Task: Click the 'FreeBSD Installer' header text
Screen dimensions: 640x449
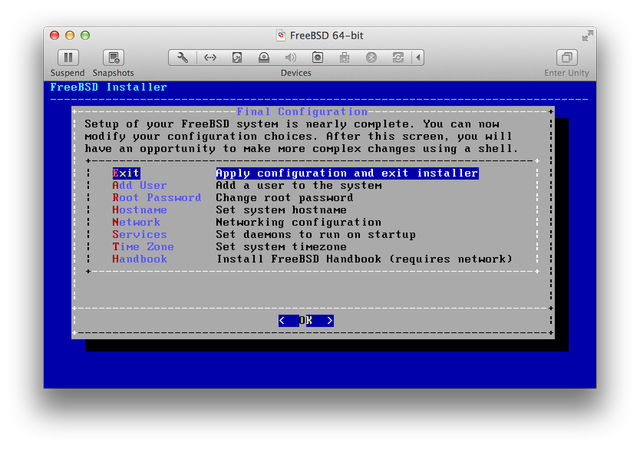Action: (x=109, y=87)
